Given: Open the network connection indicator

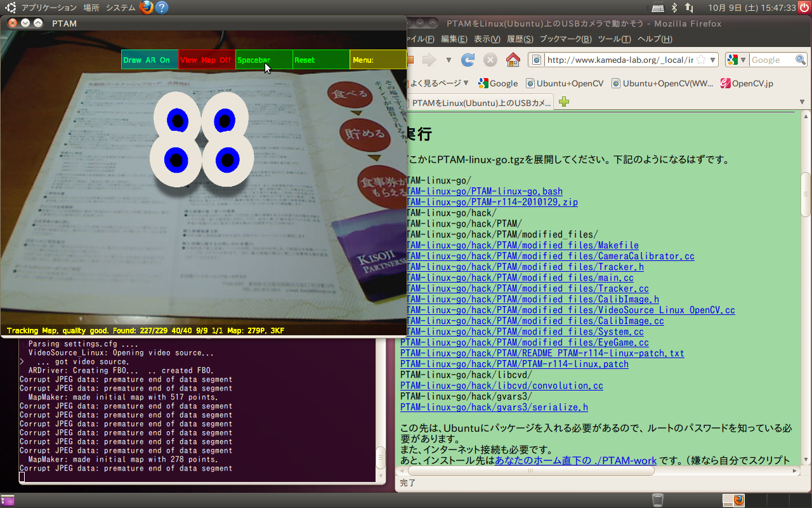Looking at the screenshot, I should coord(690,8).
